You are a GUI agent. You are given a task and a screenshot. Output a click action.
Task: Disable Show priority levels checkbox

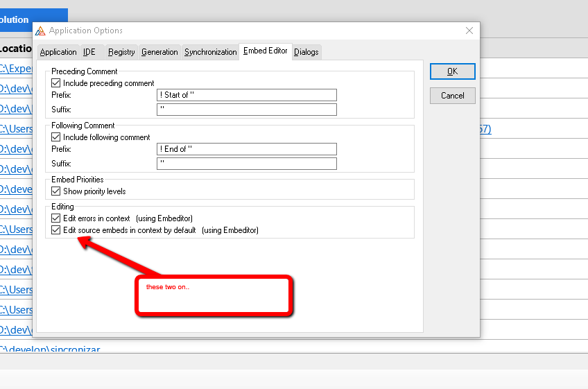coord(56,191)
